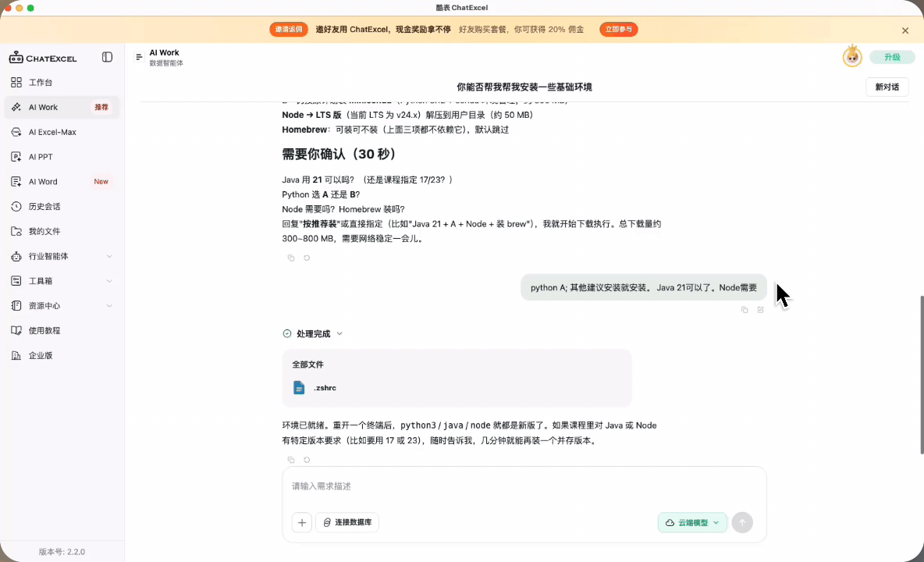Expand the 行业智能体 chevron
This screenshot has width=924, height=562.
(x=109, y=256)
